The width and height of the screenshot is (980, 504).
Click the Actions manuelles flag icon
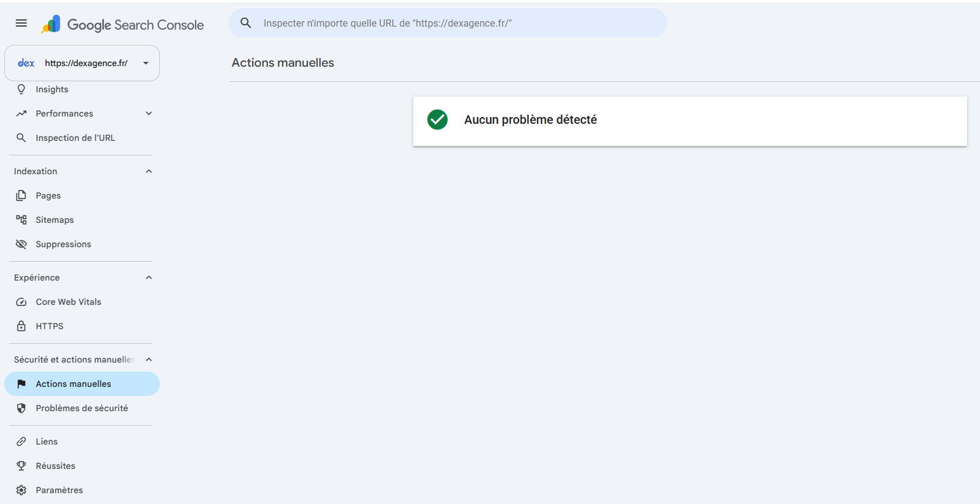click(x=21, y=384)
